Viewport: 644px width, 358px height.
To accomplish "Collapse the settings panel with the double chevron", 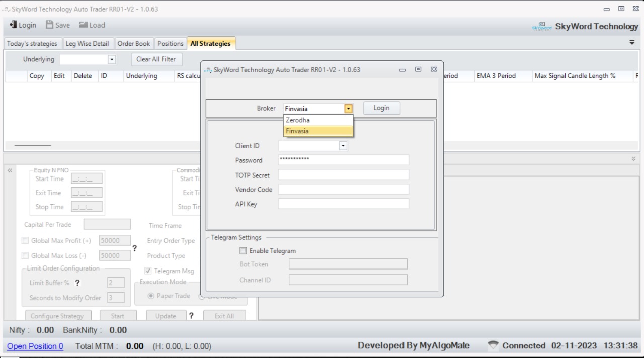I will pyautogui.click(x=10, y=170).
